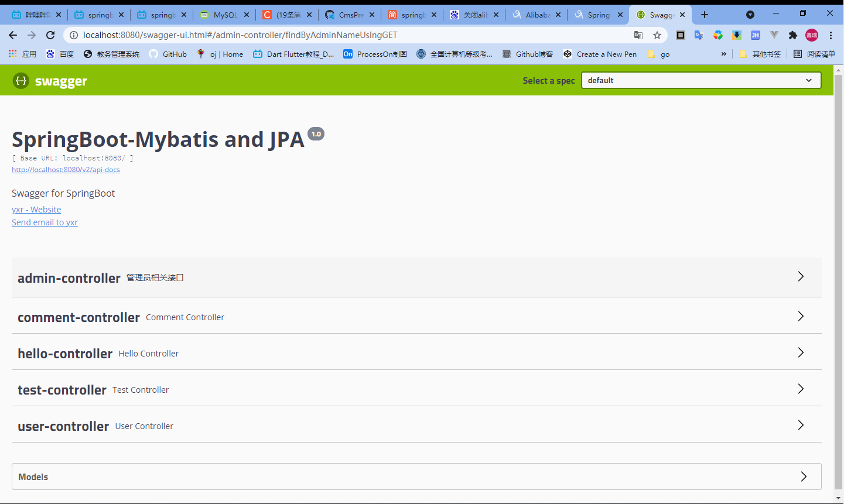Image resolution: width=844 pixels, height=504 pixels.
Task: Click the colorful pinwheel extension icon
Action: (x=718, y=35)
